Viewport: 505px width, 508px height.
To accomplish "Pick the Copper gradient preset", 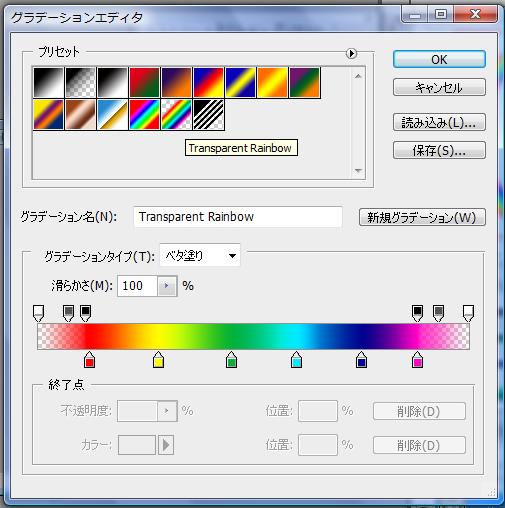I will pyautogui.click(x=80, y=115).
